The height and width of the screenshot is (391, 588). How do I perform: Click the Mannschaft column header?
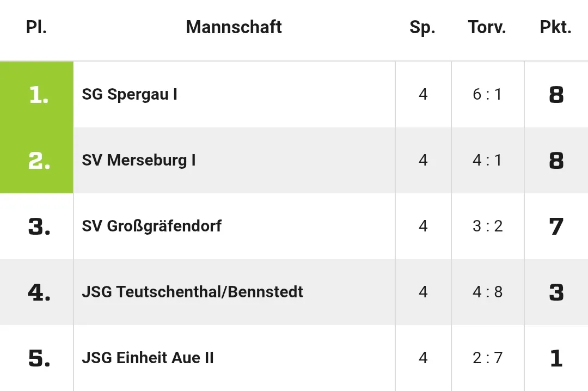click(234, 27)
